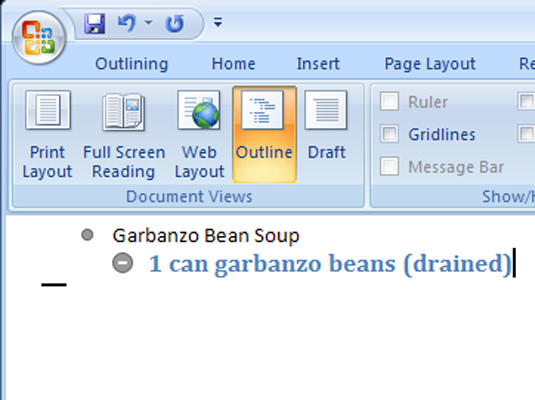Switch to Draft view

[326, 134]
